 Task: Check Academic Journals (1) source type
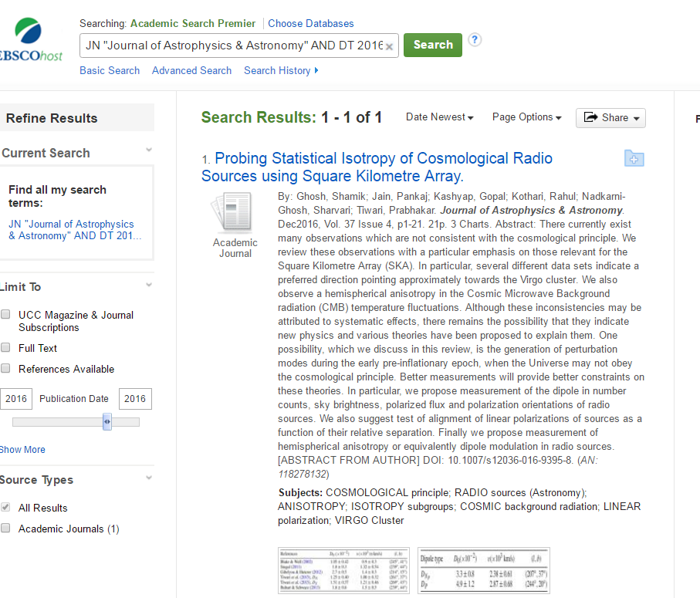pos(6,528)
